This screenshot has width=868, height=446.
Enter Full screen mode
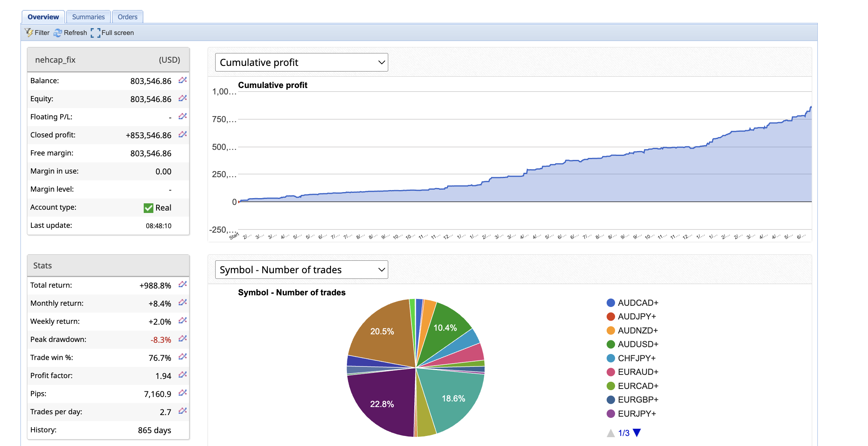coord(112,33)
